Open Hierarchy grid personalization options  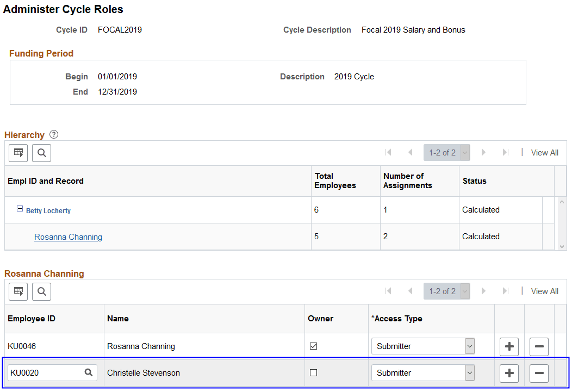tap(18, 153)
